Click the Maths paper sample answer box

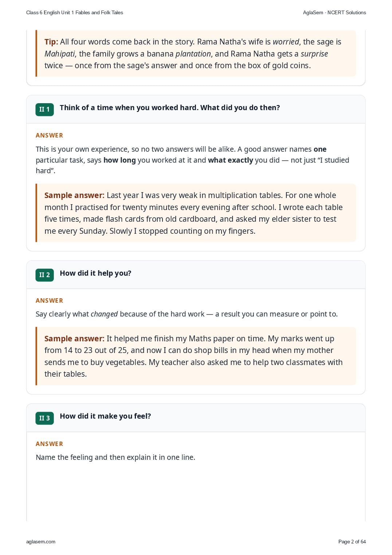(x=196, y=356)
